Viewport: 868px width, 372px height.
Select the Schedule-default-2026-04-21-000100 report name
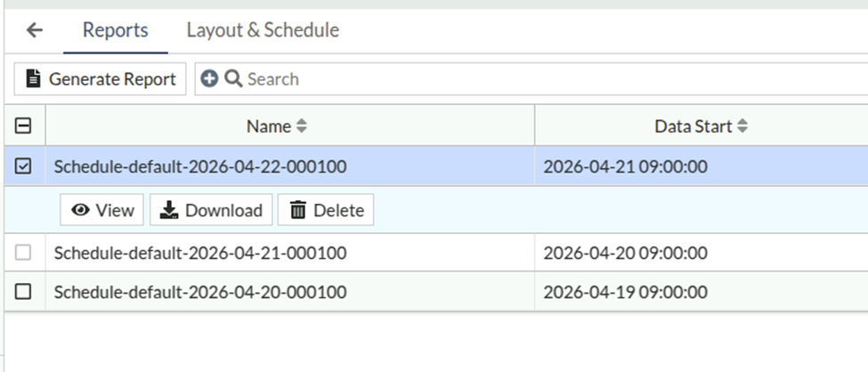click(200, 253)
